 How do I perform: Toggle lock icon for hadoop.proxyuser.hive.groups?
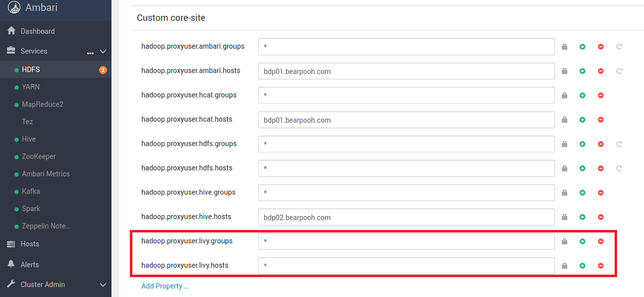click(565, 192)
